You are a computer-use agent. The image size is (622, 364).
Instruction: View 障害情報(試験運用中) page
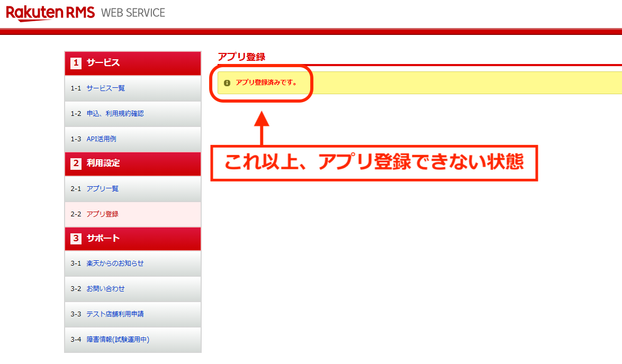[118, 340]
